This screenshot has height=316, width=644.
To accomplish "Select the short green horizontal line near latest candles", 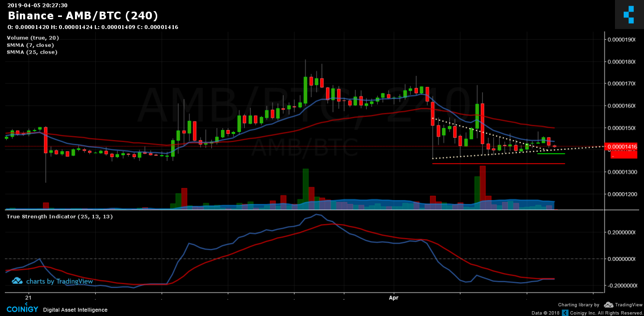I will pos(551,154).
